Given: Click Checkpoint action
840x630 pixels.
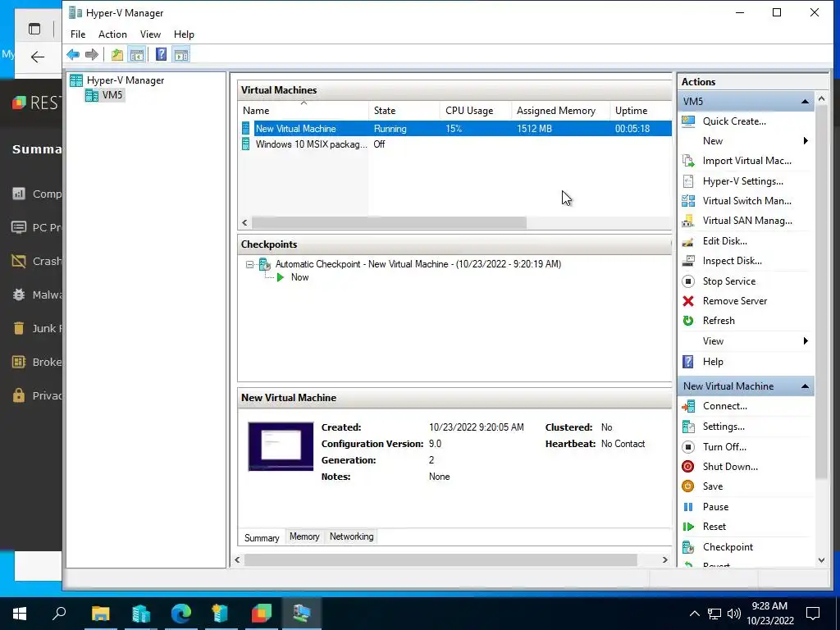Looking at the screenshot, I should point(728,547).
